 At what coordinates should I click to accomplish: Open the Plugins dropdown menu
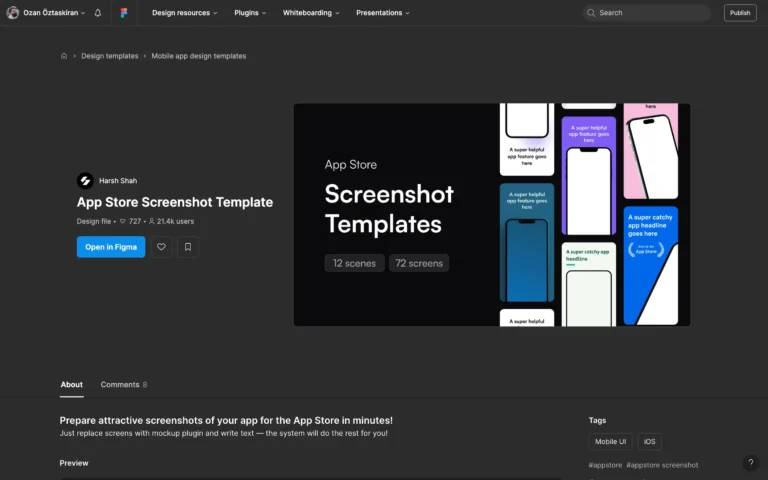pyautogui.click(x=250, y=13)
